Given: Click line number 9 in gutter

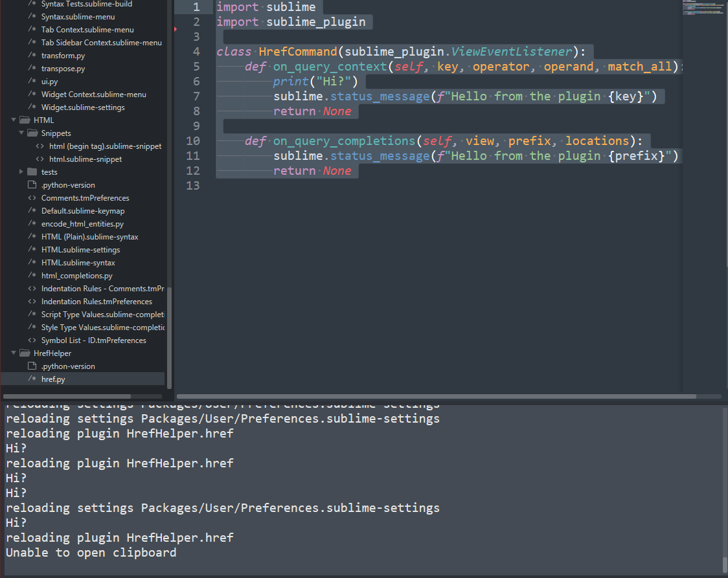Looking at the screenshot, I should pos(196,126).
